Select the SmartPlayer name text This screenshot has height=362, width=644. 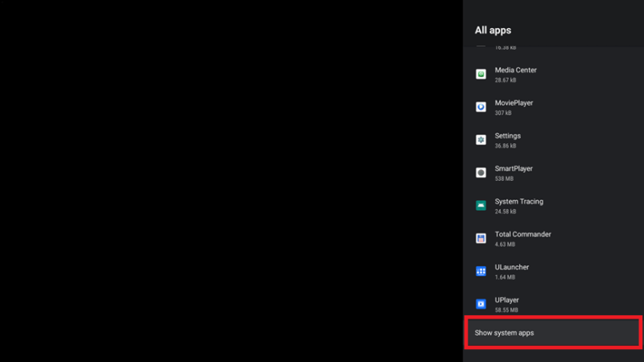(514, 169)
